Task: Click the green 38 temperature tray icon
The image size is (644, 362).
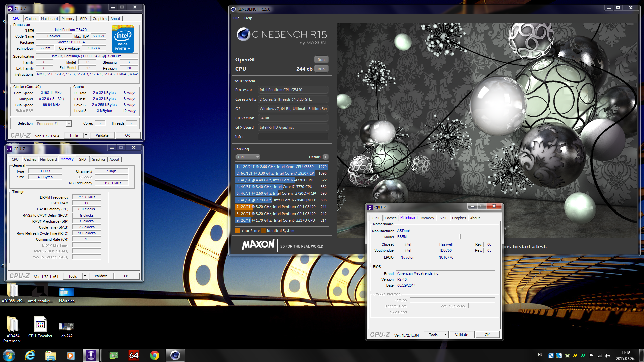Action: (x=583, y=356)
